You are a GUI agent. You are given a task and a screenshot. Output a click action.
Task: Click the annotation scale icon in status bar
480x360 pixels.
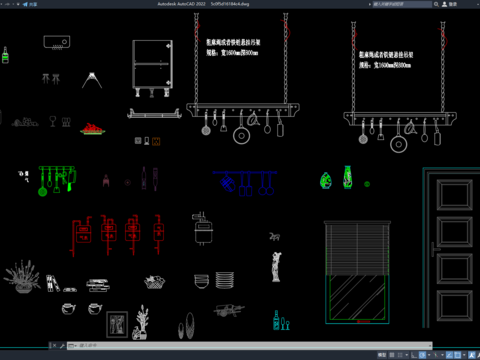click(471, 355)
